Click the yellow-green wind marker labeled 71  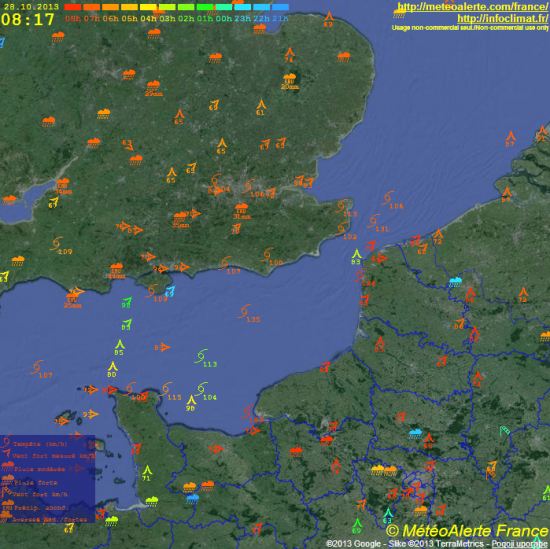pos(147,473)
